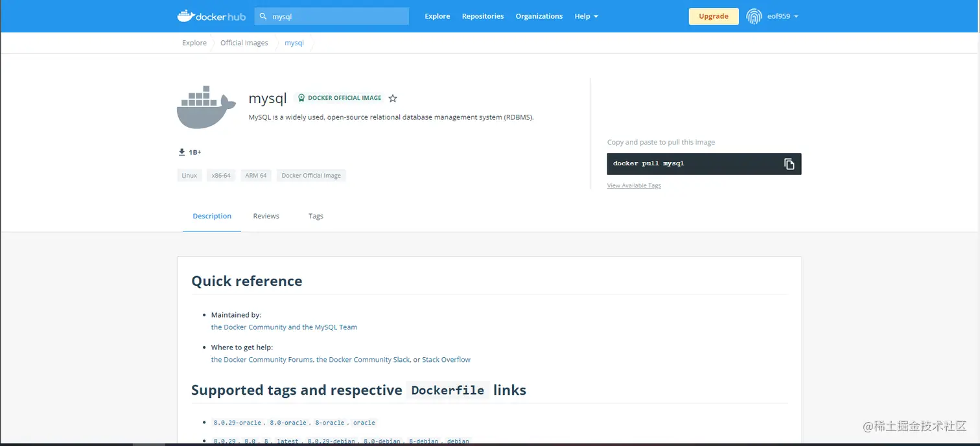Image resolution: width=980 pixels, height=446 pixels.
Task: Click the Upgrade button
Action: 714,16
